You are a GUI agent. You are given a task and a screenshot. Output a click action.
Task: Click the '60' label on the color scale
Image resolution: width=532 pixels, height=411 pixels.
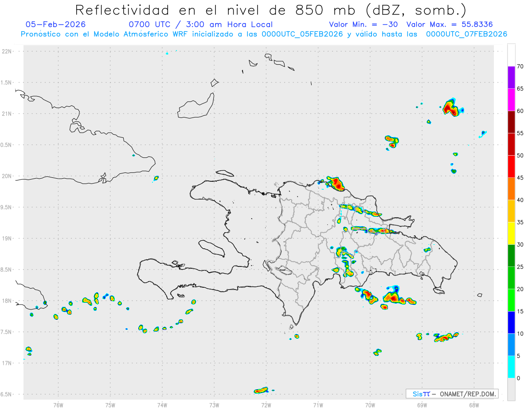pyautogui.click(x=520, y=111)
